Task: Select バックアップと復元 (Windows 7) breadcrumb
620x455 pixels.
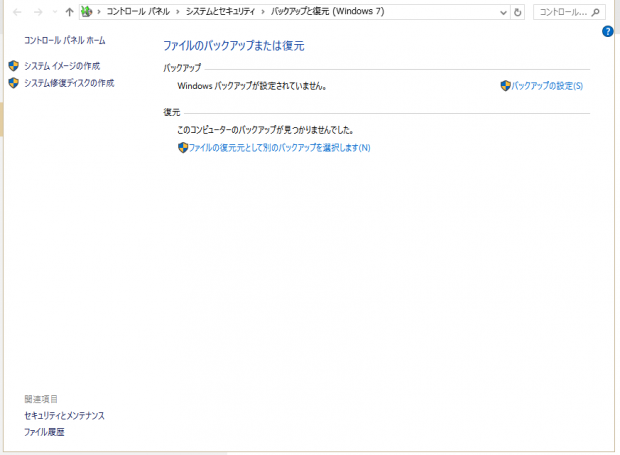Action: point(327,11)
